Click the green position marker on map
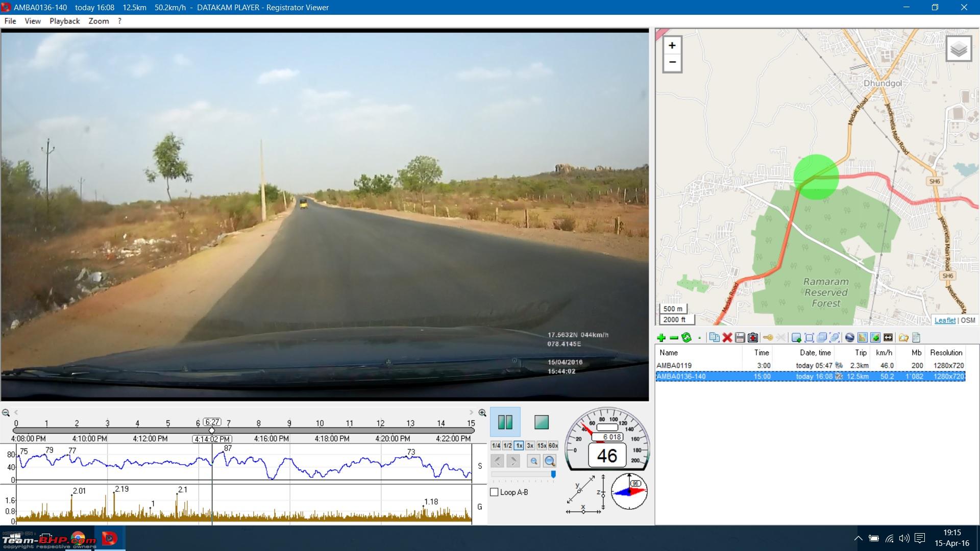The image size is (980, 551). tap(816, 177)
